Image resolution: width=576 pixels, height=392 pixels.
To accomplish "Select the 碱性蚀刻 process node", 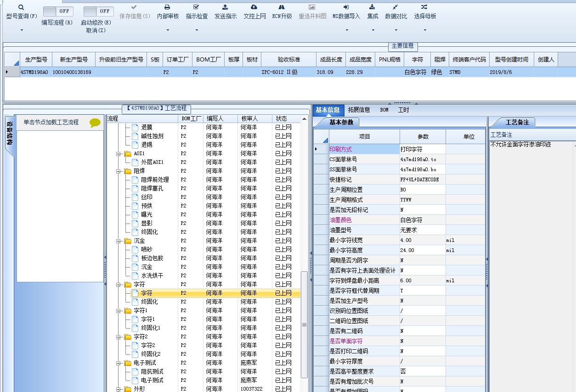I will (x=152, y=136).
